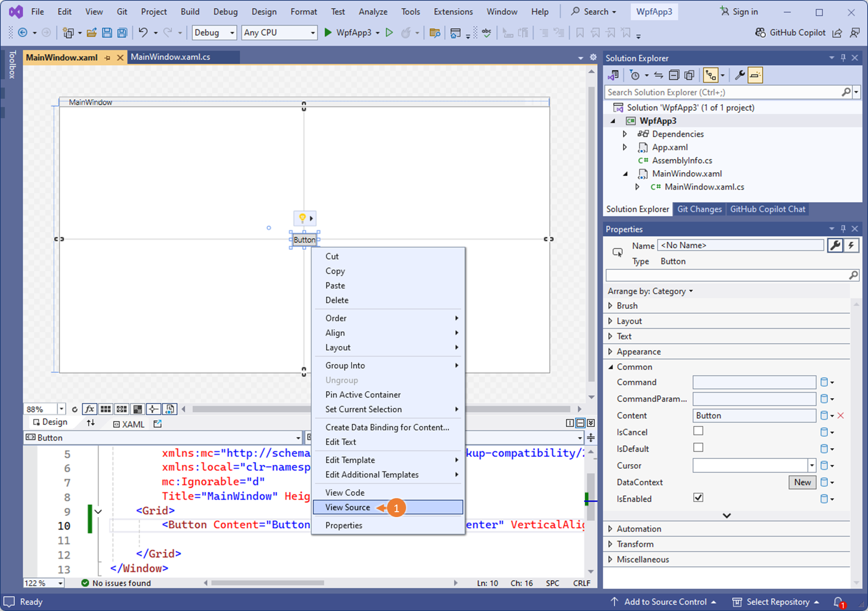Toggle the snap to gridlines icon in designer toolbar
Screen dimensions: 868x611
tap(122, 409)
